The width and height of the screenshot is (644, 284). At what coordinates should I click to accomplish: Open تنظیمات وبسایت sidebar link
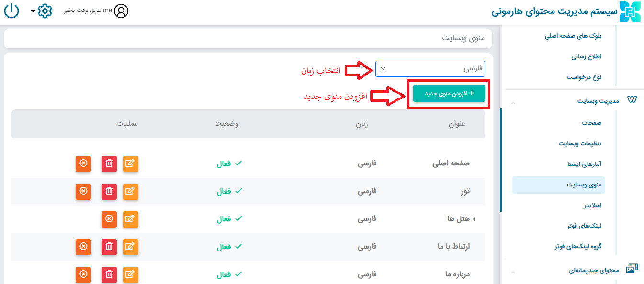coord(580,143)
